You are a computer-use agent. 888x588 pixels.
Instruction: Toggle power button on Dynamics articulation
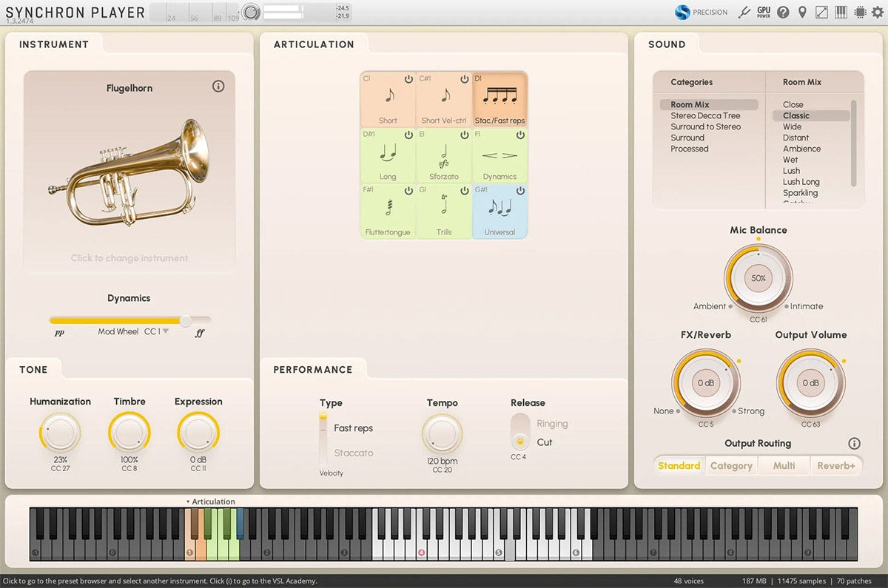point(520,135)
